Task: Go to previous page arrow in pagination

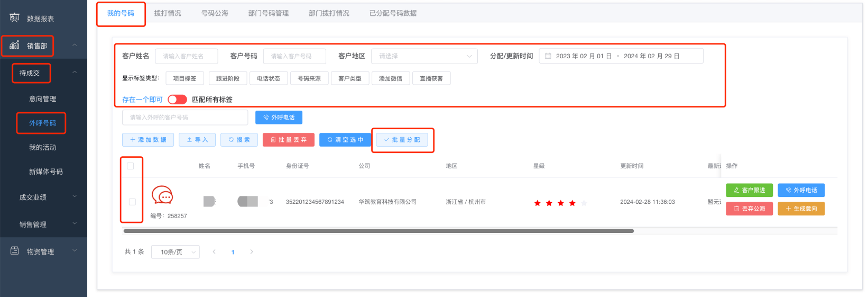Action: point(214,252)
